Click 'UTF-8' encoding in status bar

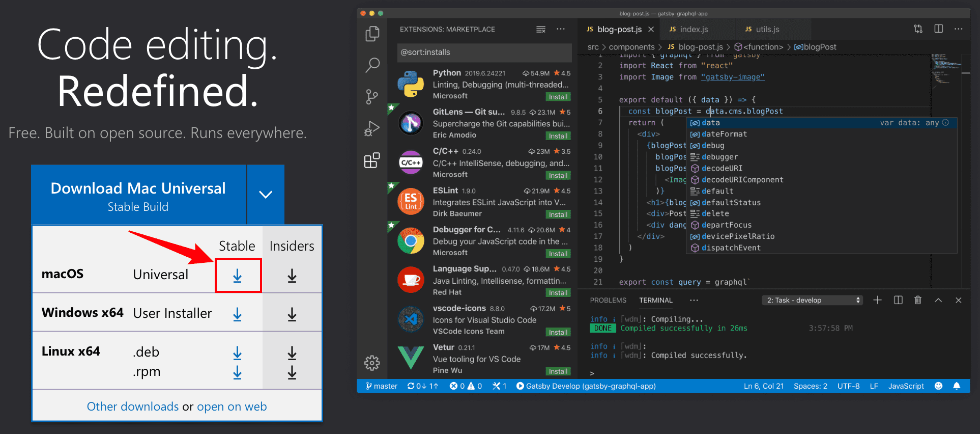point(849,386)
